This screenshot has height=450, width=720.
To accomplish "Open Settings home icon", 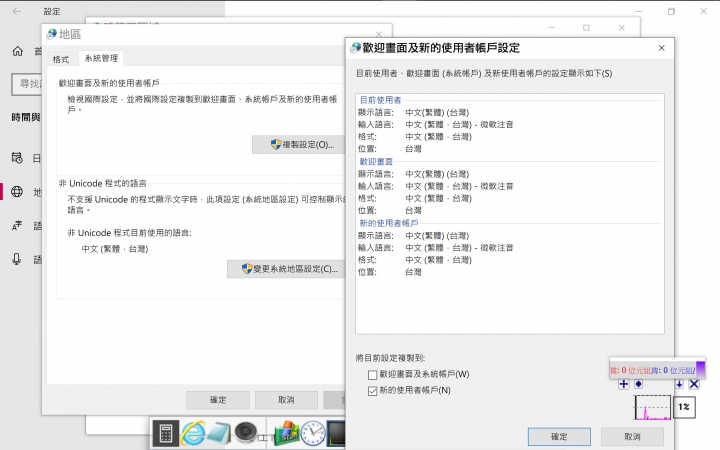I will click(x=17, y=51).
